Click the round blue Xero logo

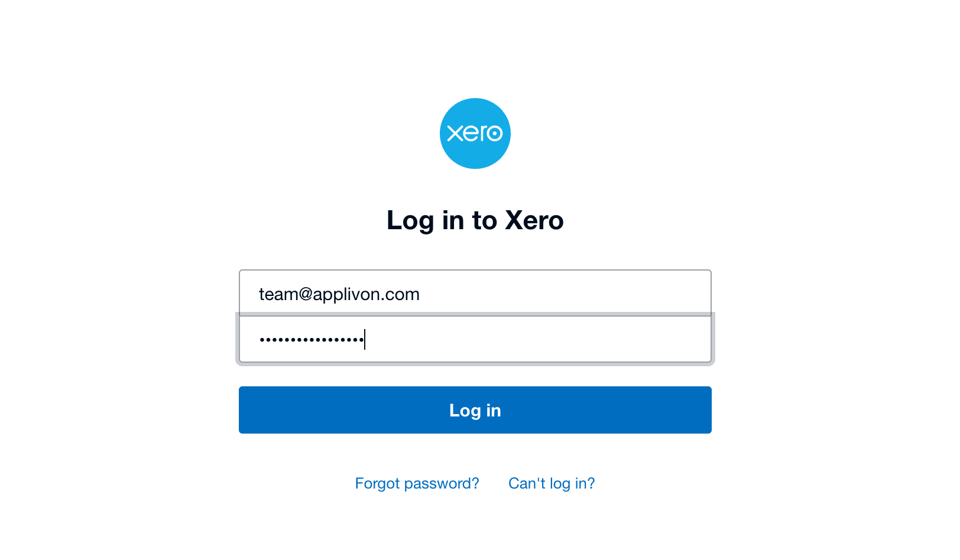click(475, 134)
